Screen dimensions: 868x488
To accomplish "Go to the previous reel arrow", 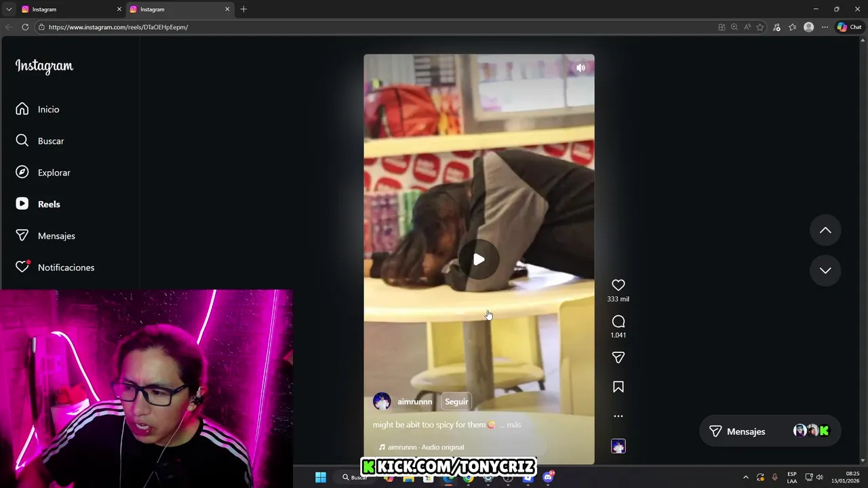I will (825, 230).
